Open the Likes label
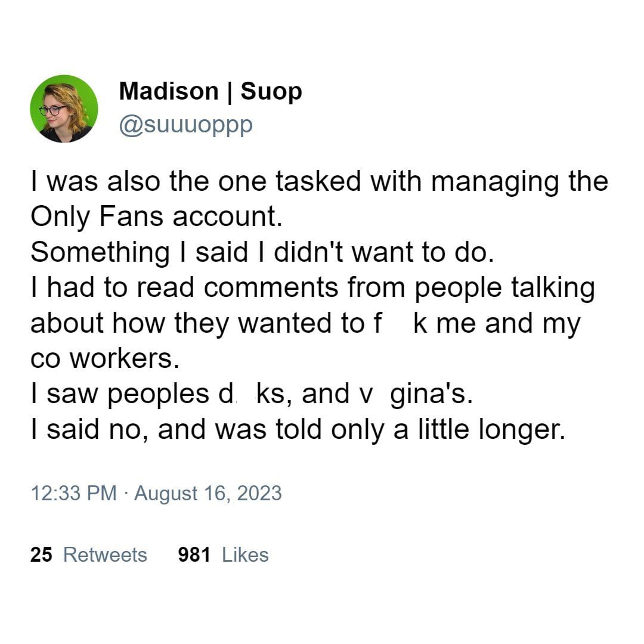The image size is (644, 644). click(245, 555)
